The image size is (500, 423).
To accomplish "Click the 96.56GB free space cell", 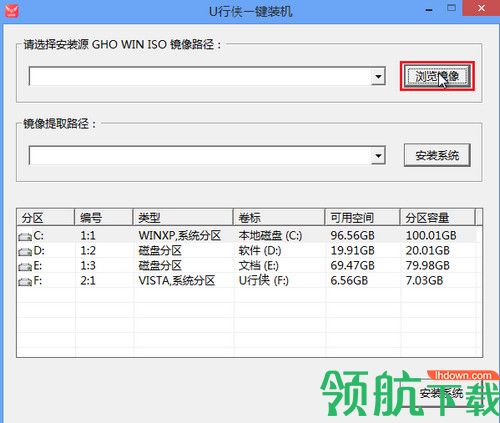I will tap(352, 236).
